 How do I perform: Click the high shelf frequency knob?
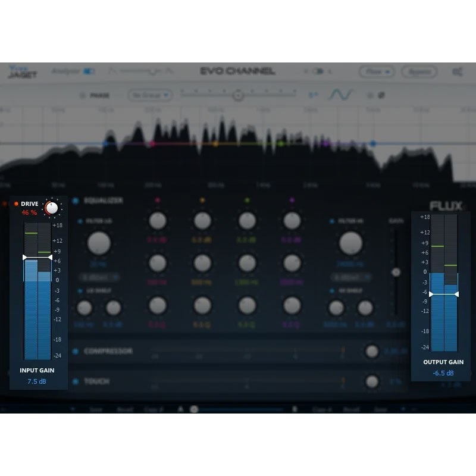click(336, 308)
